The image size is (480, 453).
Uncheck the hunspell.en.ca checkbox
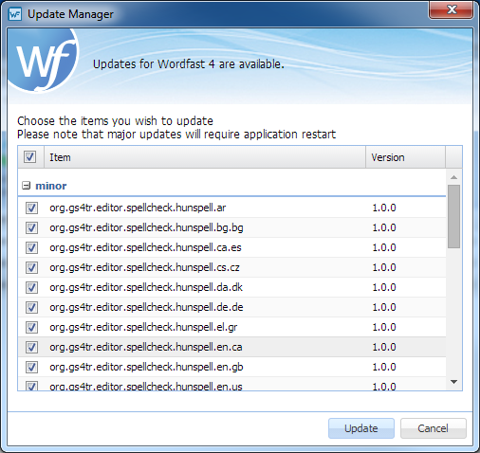pos(32,347)
